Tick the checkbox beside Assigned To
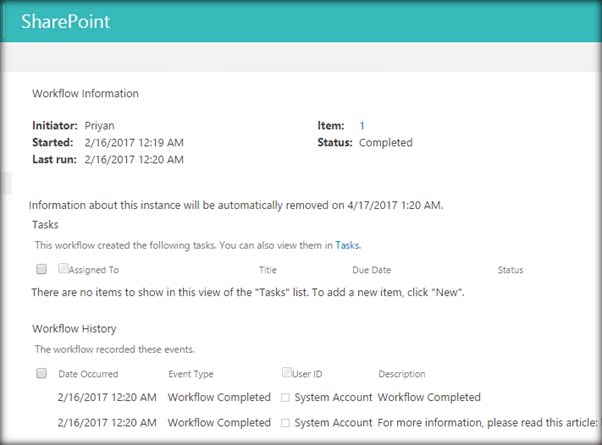602x445 pixels. [63, 268]
